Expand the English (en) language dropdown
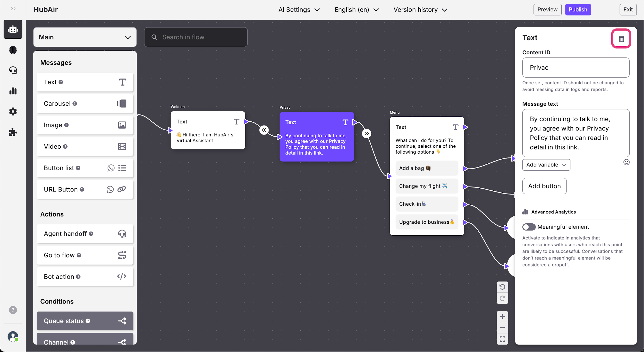Image resolution: width=644 pixels, height=352 pixels. 356,10
